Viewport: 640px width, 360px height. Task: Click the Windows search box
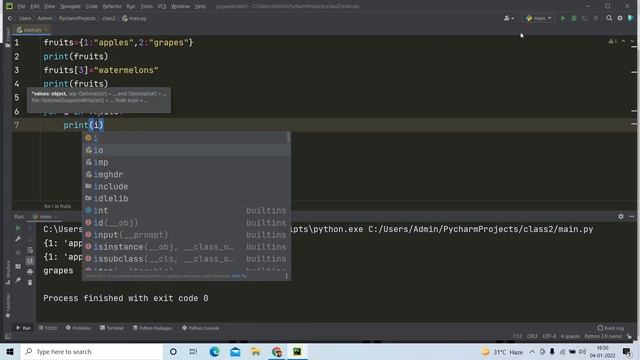(92, 351)
